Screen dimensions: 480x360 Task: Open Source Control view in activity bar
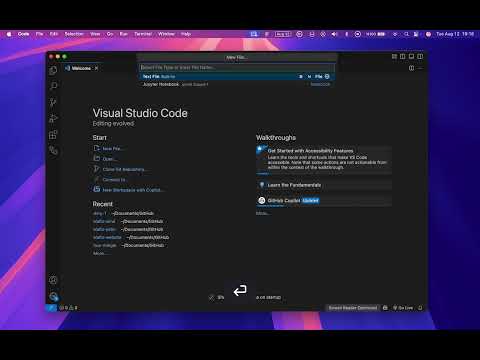click(53, 102)
